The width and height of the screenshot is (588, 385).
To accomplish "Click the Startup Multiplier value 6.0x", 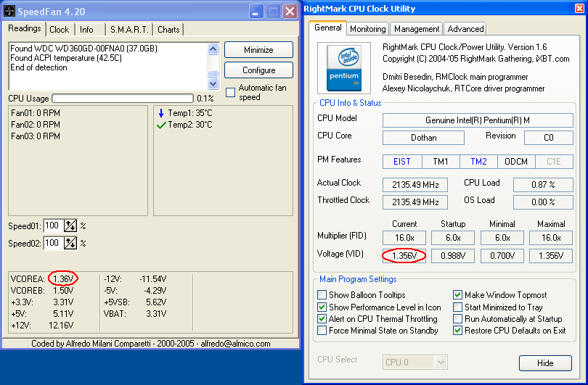I will coord(453,238).
